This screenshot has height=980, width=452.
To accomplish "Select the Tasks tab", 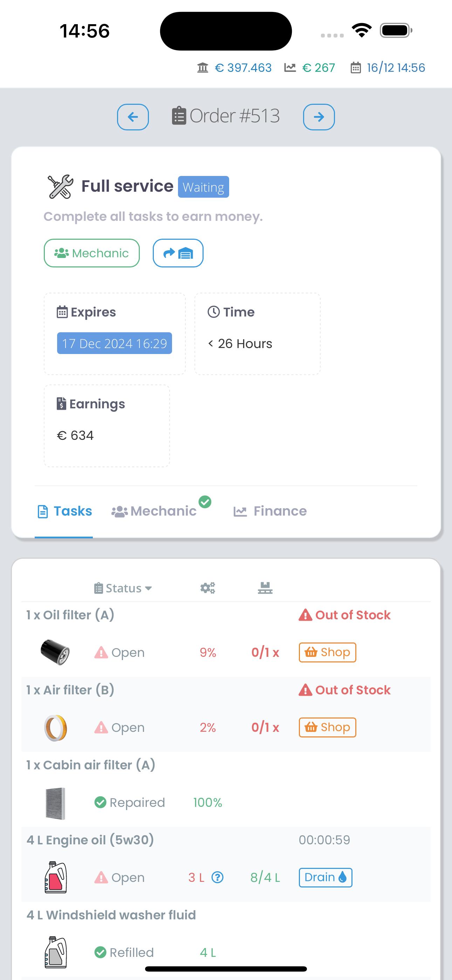I will [x=65, y=511].
